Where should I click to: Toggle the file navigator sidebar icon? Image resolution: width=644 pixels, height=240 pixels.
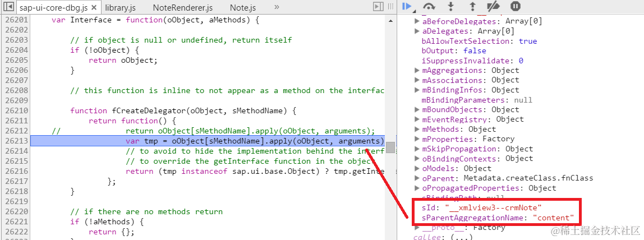pos(9,7)
